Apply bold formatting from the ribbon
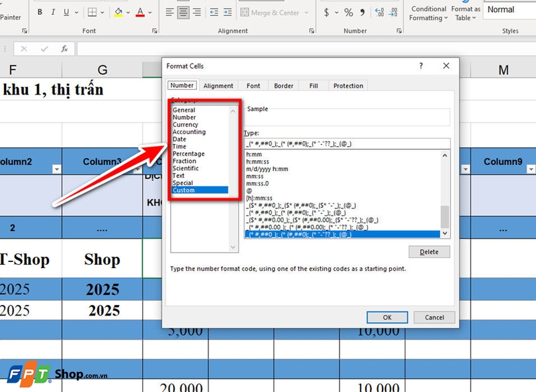The image size is (536, 392). click(39, 11)
